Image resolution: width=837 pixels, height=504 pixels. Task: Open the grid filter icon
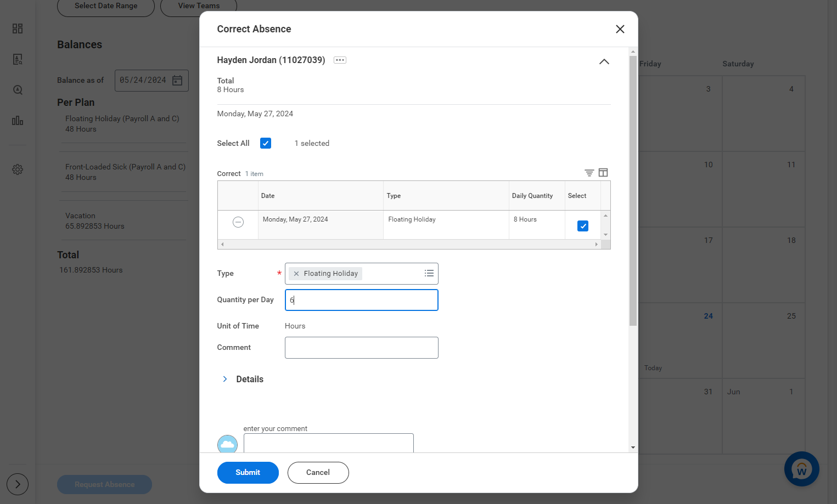(x=589, y=173)
